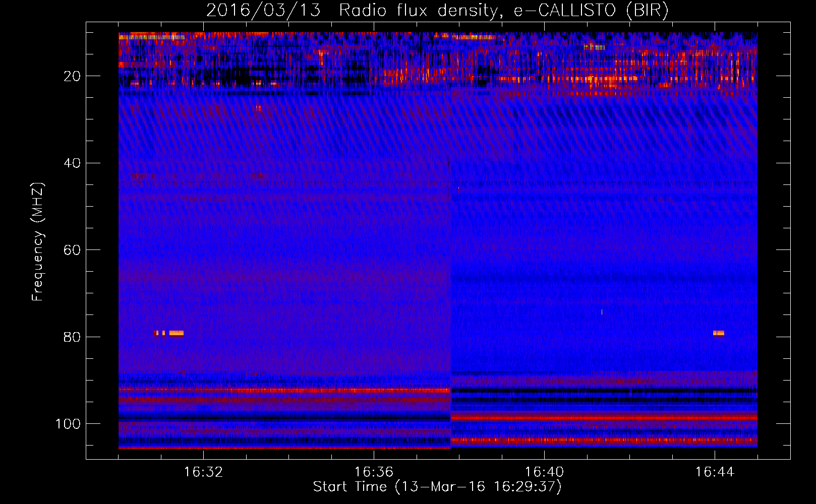Click the "40" frequency tick label
Screen dimensions: 816x504
[x=72, y=163]
